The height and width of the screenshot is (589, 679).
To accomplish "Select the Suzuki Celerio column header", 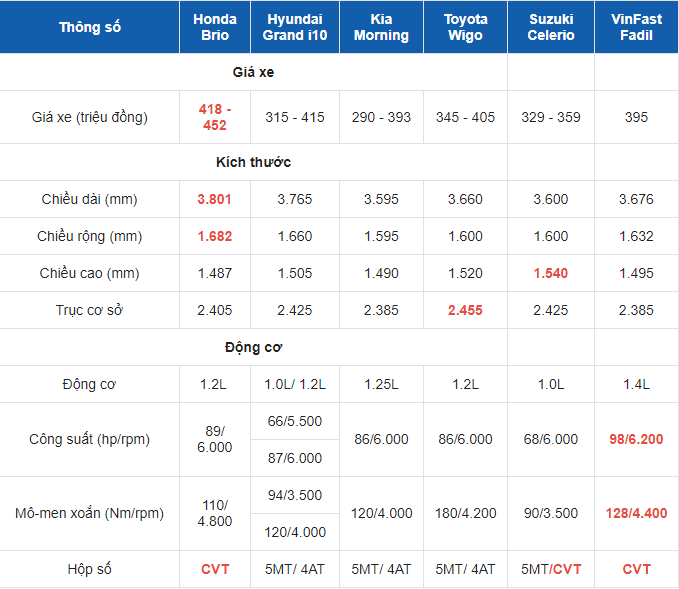I will 551,27.
